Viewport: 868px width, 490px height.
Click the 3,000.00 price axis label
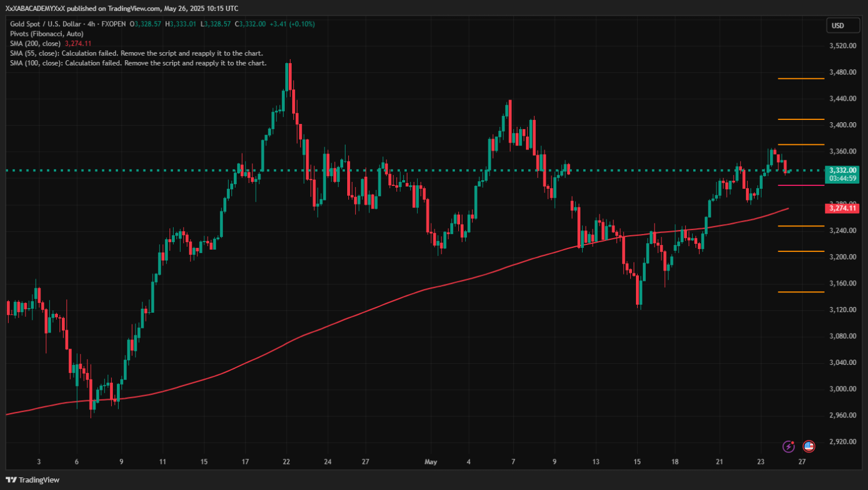[x=843, y=389]
